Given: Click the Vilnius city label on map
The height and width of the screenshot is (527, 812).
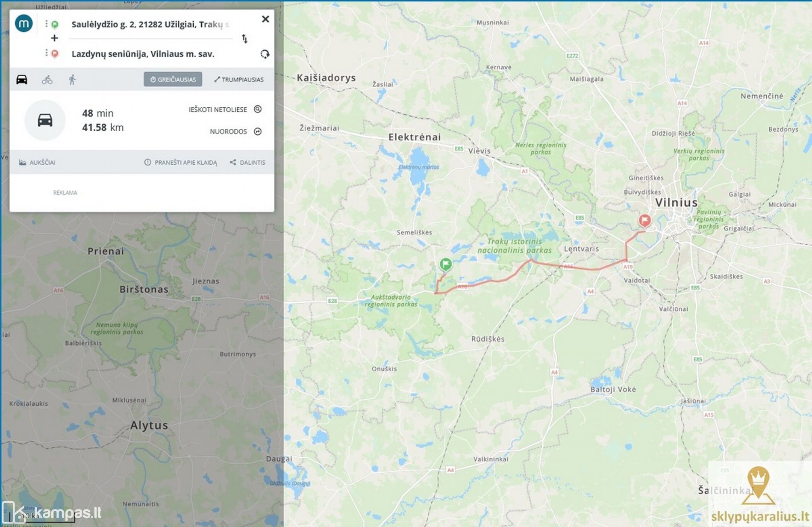Looking at the screenshot, I should pyautogui.click(x=676, y=203).
